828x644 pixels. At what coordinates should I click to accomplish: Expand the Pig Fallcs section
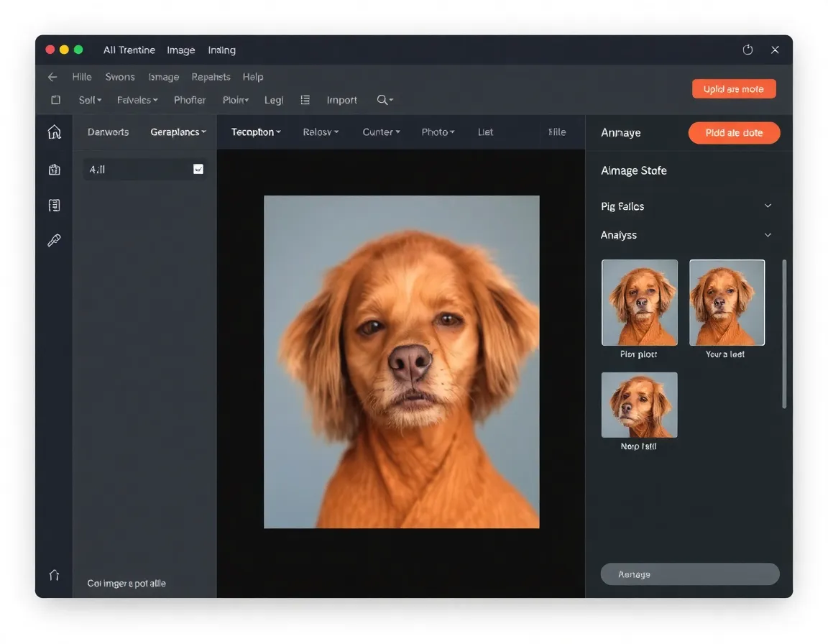tap(768, 206)
